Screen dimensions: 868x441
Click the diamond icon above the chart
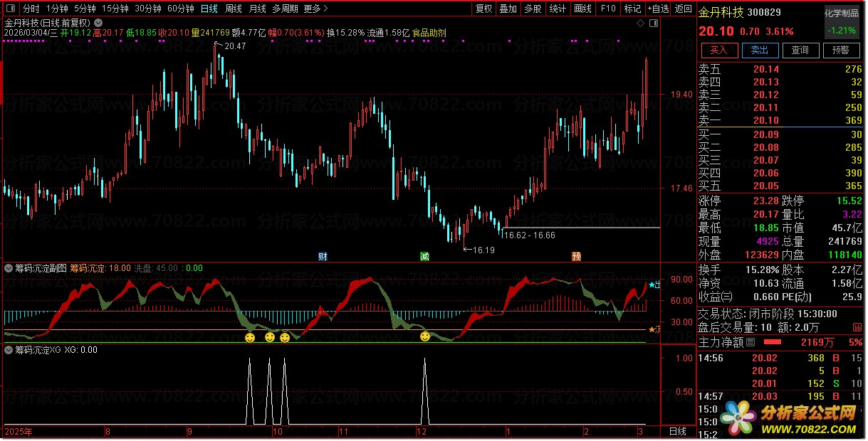point(641,23)
